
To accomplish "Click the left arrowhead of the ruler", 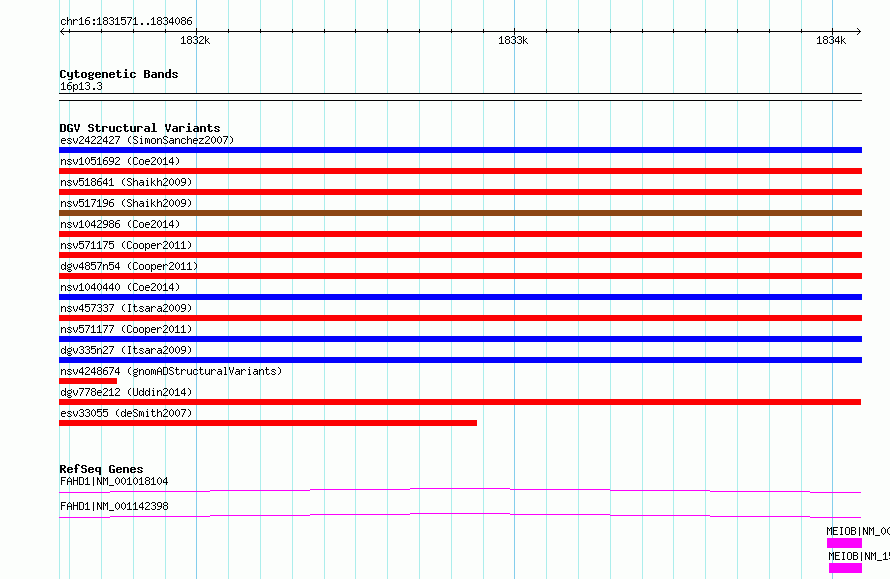I will coord(63,32).
